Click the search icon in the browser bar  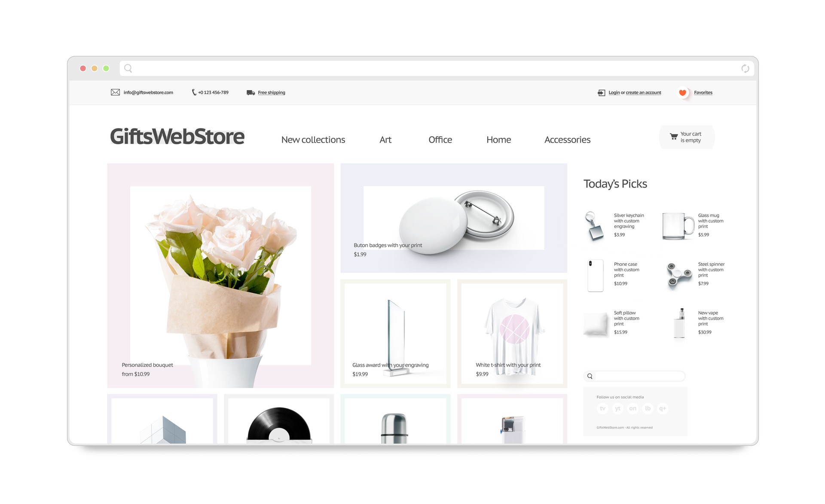pyautogui.click(x=129, y=68)
